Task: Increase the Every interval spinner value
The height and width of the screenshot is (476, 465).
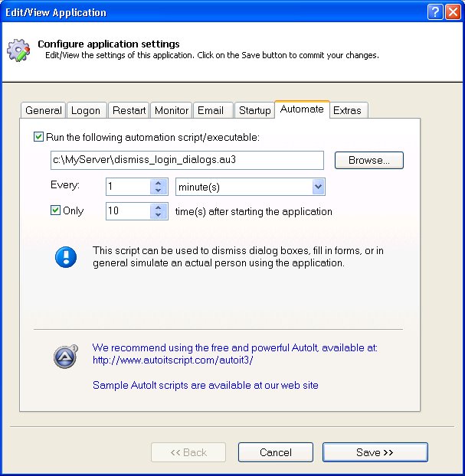Action: [x=159, y=183]
